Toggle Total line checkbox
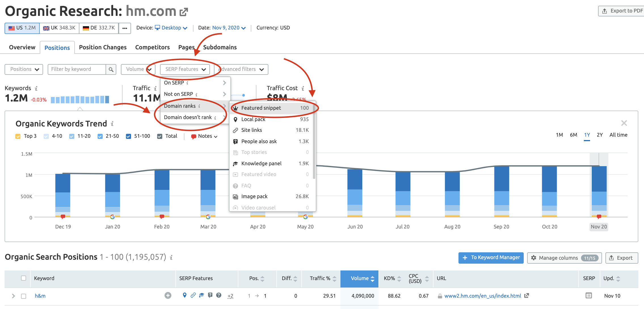644x309 pixels. coord(160,136)
